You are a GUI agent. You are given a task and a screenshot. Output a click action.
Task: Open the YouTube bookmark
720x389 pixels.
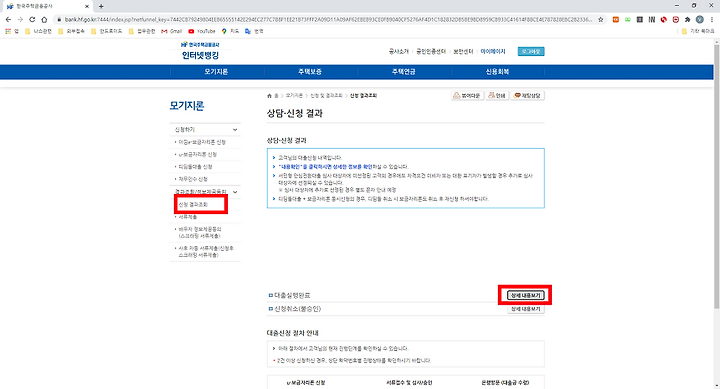coord(202,31)
